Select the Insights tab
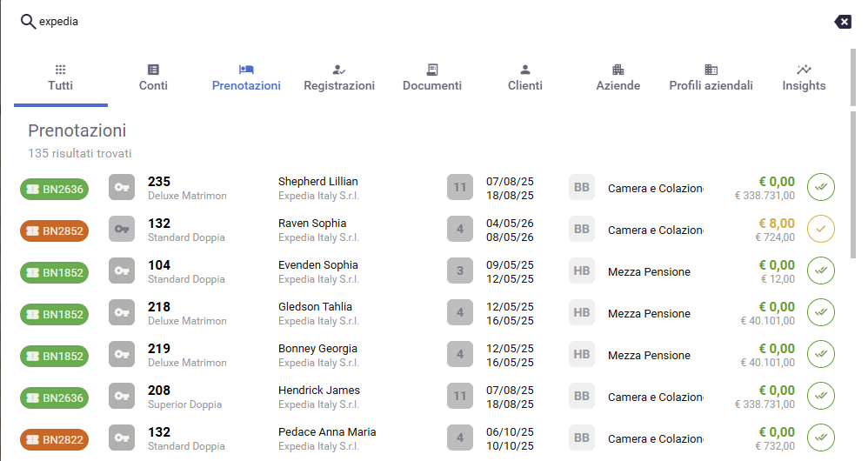 tap(804, 77)
